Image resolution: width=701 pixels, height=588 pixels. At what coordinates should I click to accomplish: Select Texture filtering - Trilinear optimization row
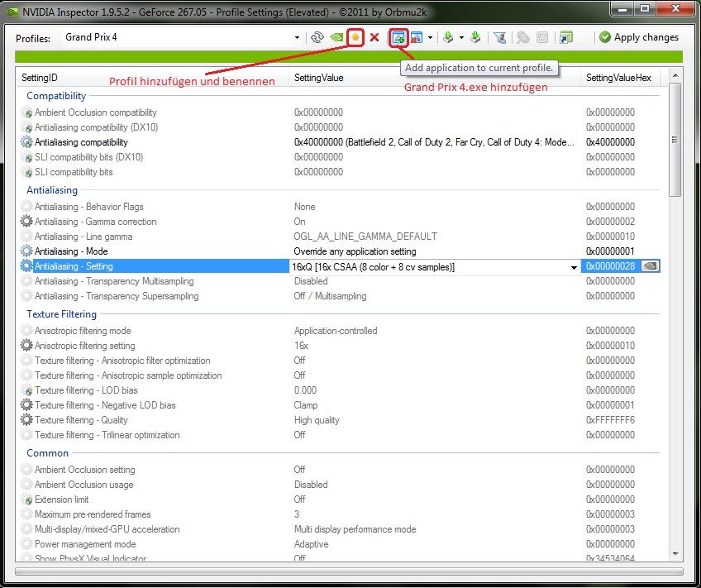[340, 435]
